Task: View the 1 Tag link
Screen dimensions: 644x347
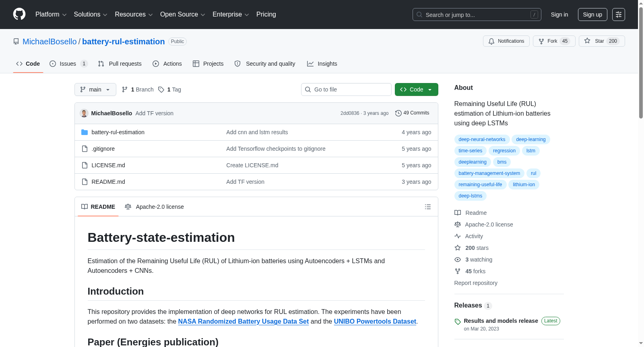Action: pos(169,89)
